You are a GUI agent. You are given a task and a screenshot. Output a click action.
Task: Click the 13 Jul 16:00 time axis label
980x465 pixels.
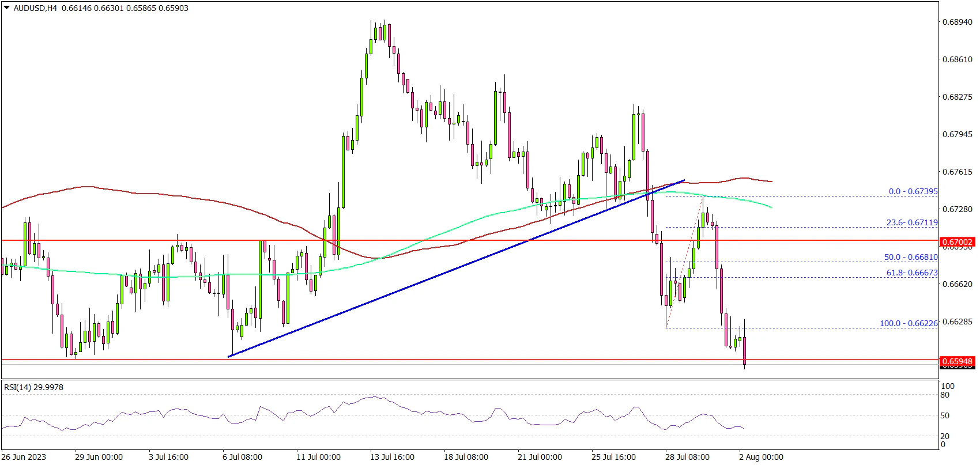click(x=392, y=457)
